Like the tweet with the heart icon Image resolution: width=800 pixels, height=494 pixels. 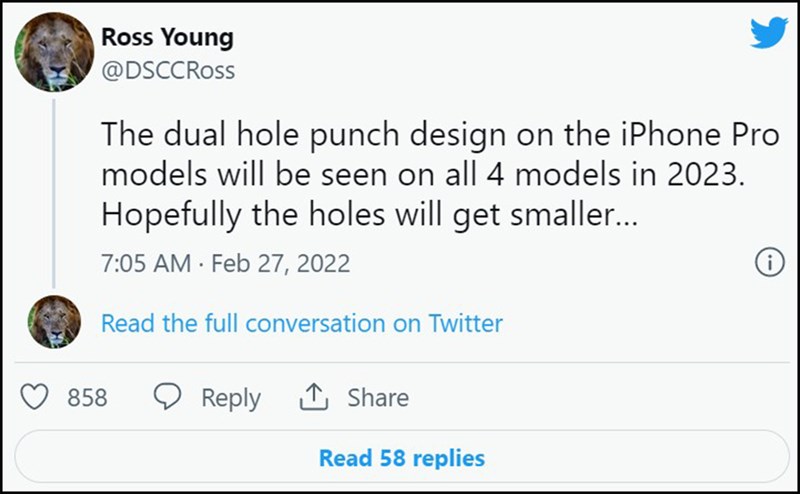click(x=34, y=397)
